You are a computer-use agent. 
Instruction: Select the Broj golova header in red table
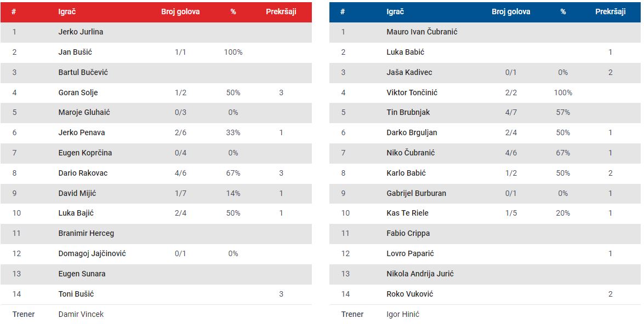tap(180, 12)
